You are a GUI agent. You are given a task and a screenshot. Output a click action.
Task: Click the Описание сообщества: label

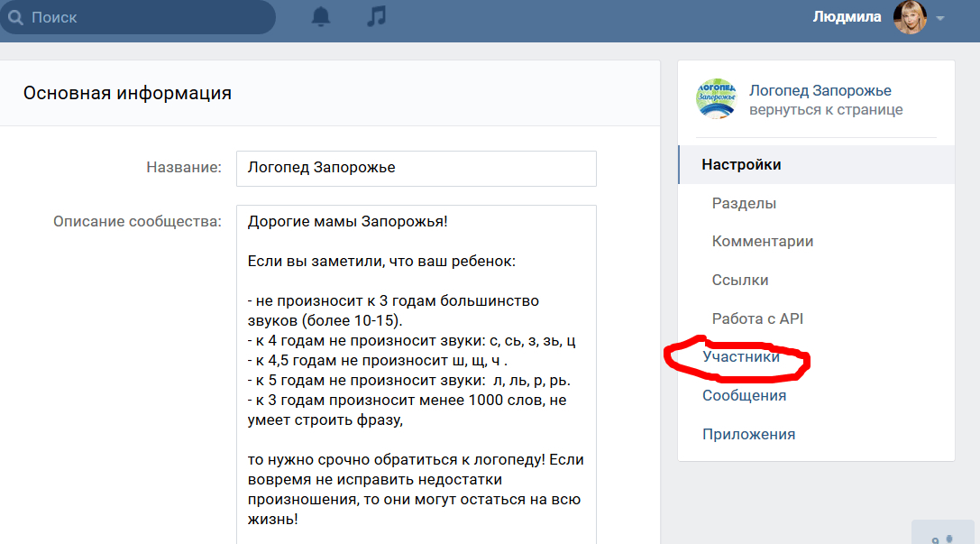(138, 221)
